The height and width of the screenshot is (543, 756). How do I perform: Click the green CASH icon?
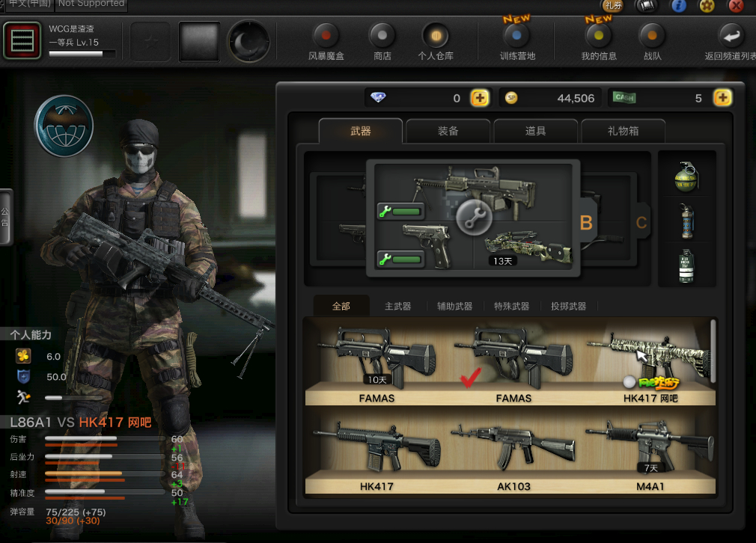click(x=624, y=98)
